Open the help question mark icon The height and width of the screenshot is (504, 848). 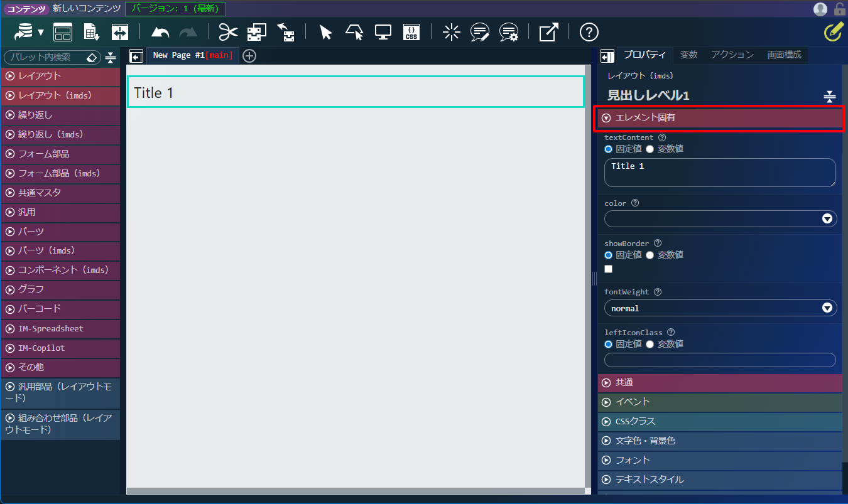[x=589, y=32]
